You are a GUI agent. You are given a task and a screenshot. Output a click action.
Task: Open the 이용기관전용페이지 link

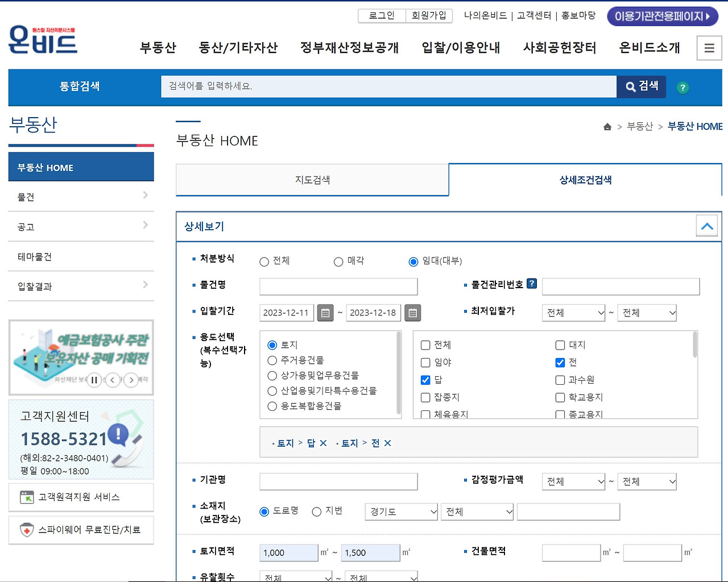663,16
